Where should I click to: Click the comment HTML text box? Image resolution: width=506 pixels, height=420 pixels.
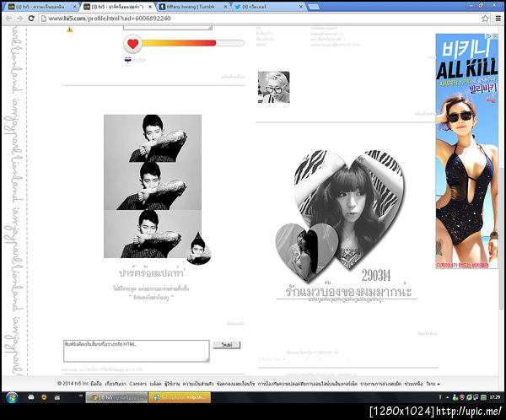coord(137,351)
